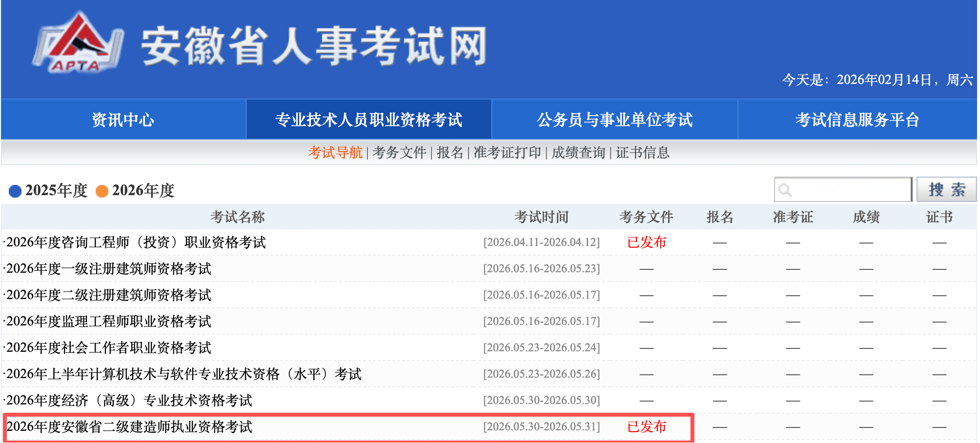Click the magnifier icon in search box
Screen dimensions: 980x443
click(785, 190)
